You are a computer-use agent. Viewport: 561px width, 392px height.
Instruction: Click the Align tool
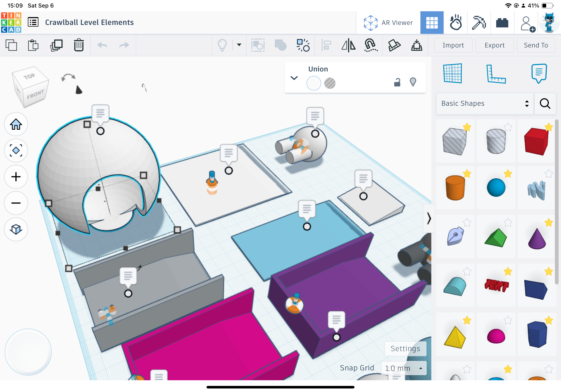326,45
